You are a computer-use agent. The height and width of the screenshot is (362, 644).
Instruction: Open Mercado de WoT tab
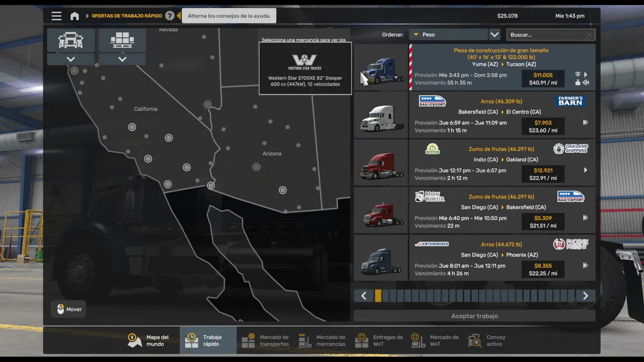coord(435,340)
